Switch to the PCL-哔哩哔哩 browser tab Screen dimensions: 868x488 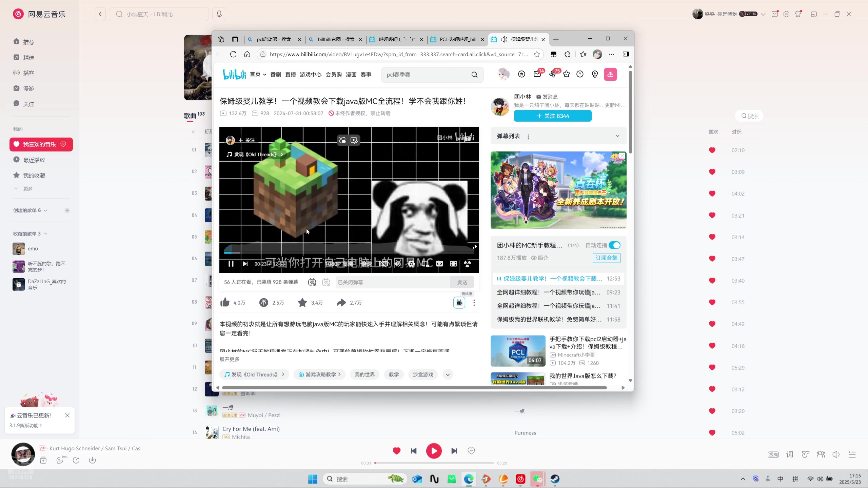458,39
